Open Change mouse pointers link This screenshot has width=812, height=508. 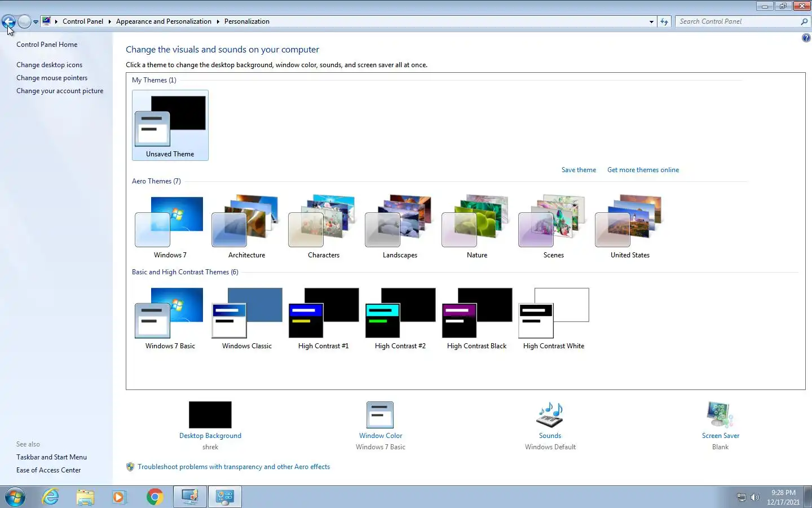tap(52, 78)
